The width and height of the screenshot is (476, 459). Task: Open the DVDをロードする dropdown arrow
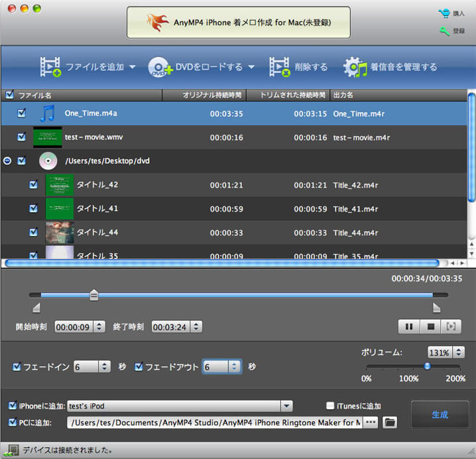tap(251, 66)
